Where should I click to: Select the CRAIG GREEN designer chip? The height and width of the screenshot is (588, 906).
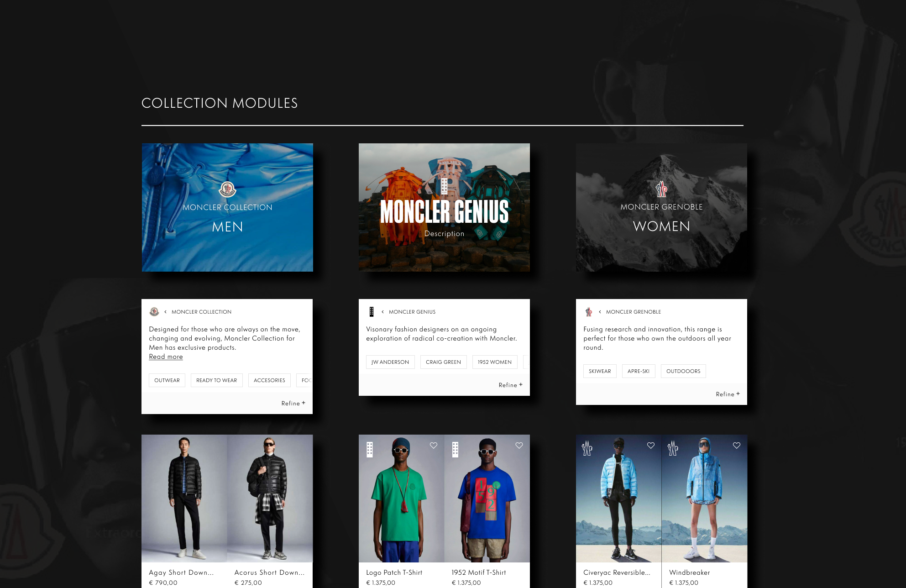click(443, 362)
